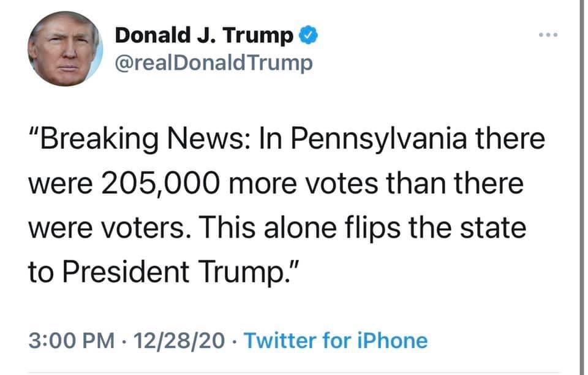Viewport: 588px width, 375px height.
Task: Open the @realDonaldTrump handle link
Action: click(214, 63)
